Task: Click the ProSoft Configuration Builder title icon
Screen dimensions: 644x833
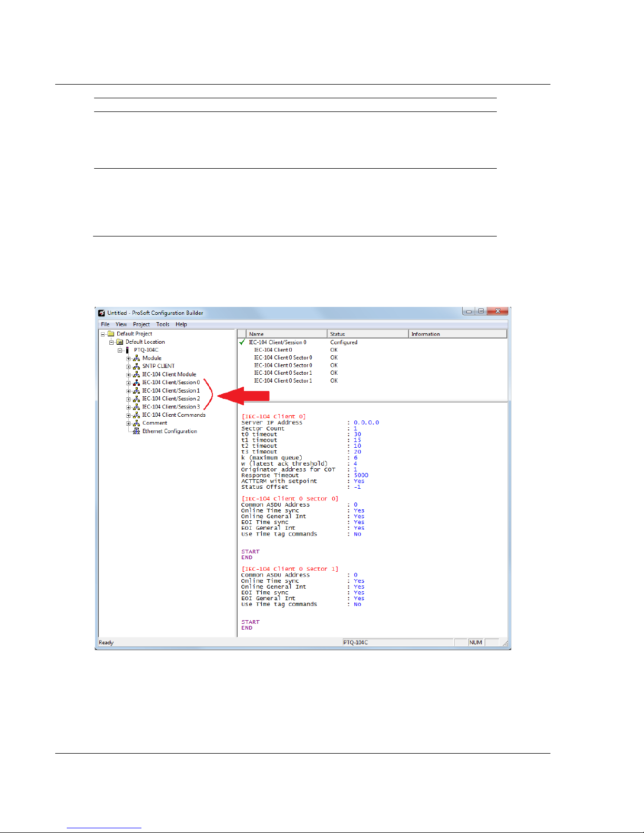Action: tap(101, 313)
